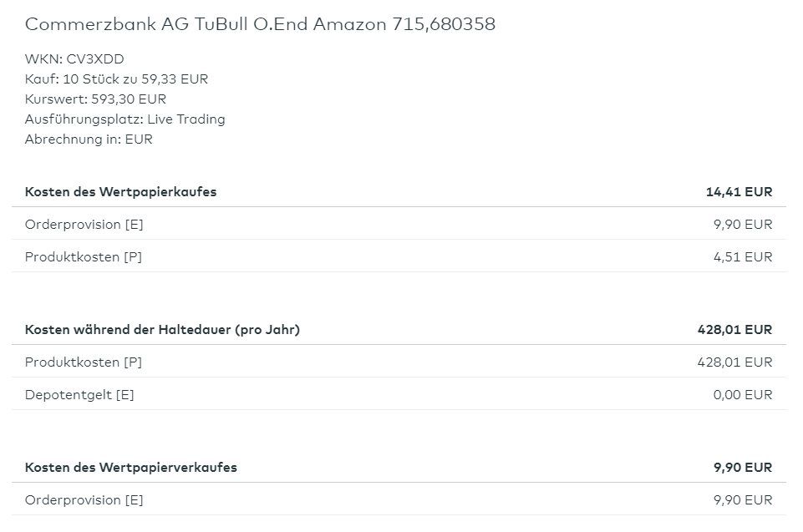Click the Ausführungsplatz: Live Trading line
The width and height of the screenshot is (803, 532).
click(x=125, y=119)
